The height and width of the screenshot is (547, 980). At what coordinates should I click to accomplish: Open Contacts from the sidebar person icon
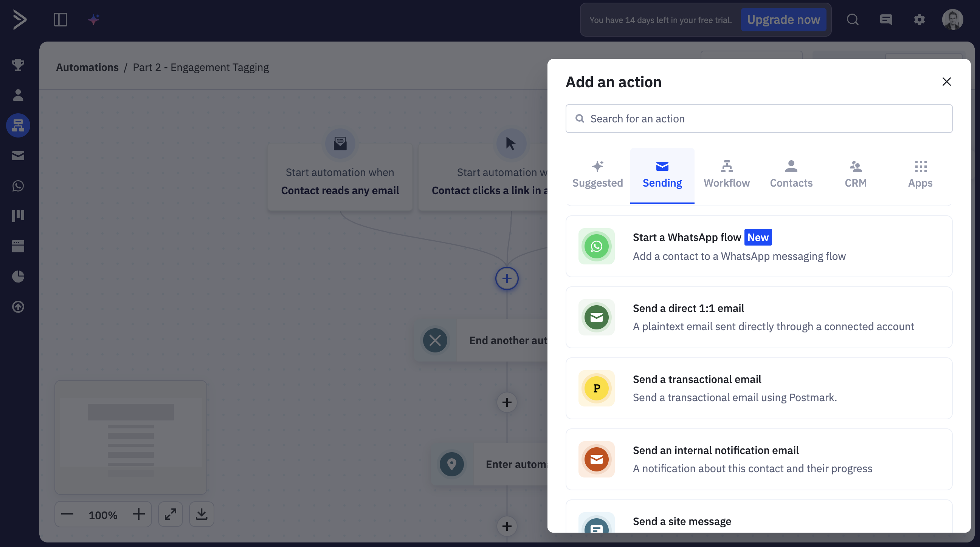[x=18, y=95]
